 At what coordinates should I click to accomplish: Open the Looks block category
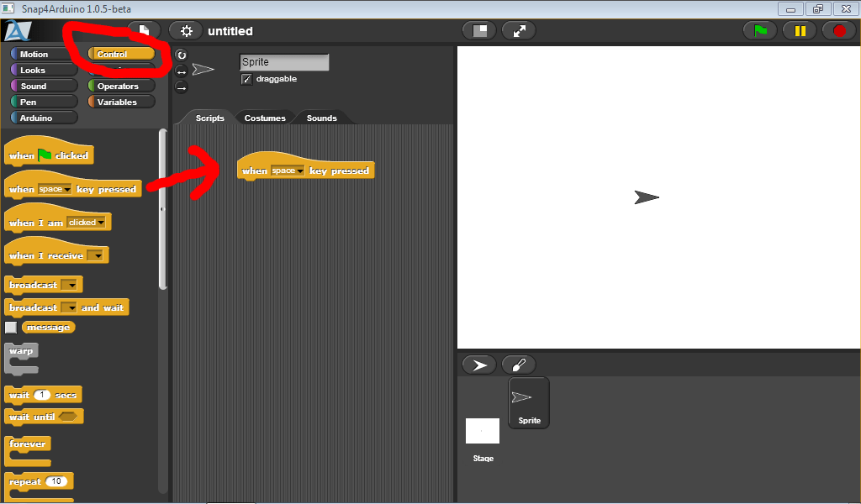pos(44,70)
